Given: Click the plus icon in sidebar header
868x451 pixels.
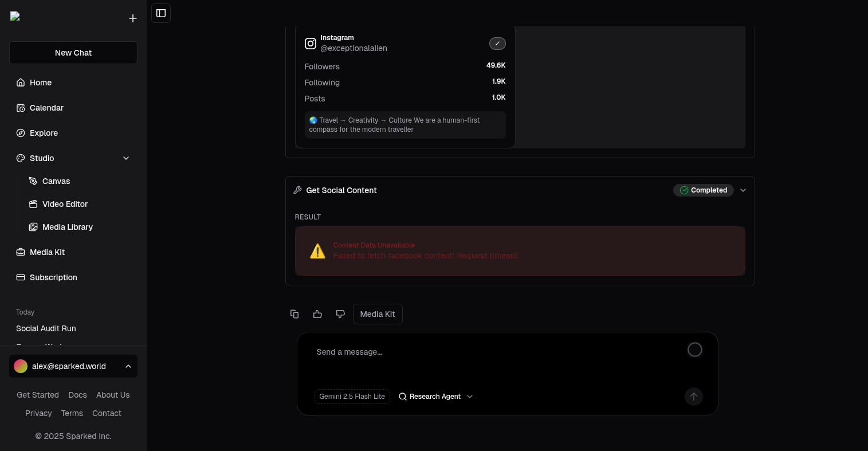Looking at the screenshot, I should pos(133,18).
